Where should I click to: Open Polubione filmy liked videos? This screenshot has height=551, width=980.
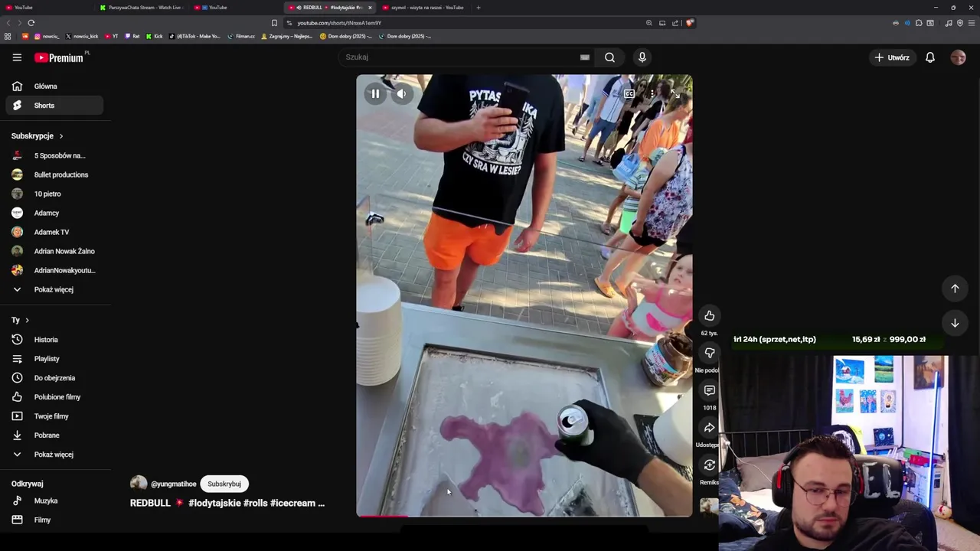point(54,397)
